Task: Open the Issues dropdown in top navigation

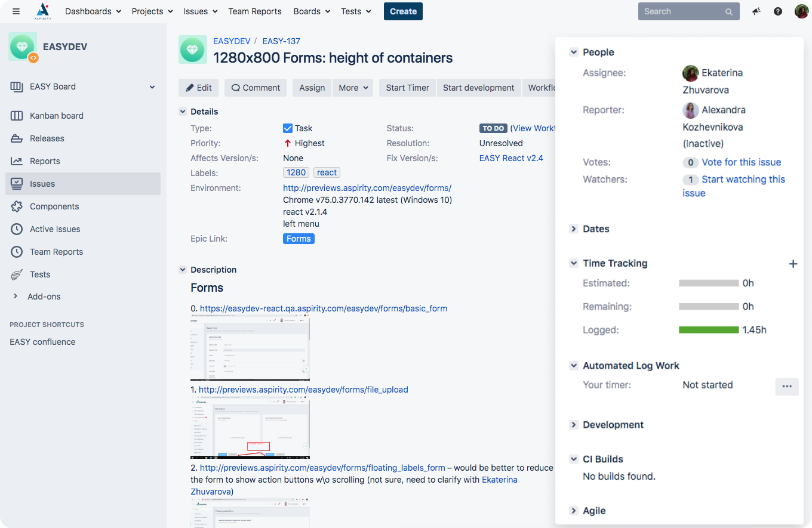Action: click(201, 11)
